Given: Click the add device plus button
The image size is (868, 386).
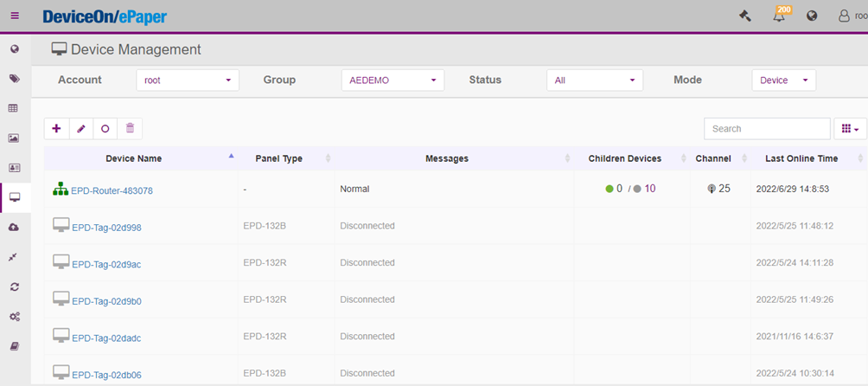Looking at the screenshot, I should pyautogui.click(x=57, y=128).
